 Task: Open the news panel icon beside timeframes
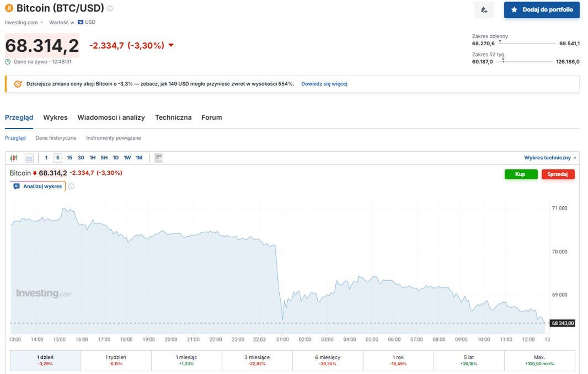pos(158,157)
